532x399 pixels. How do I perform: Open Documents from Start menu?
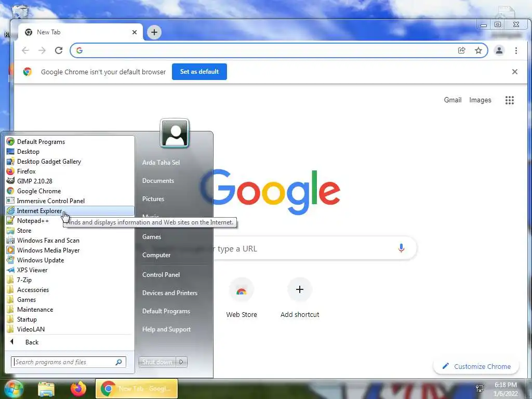click(158, 181)
